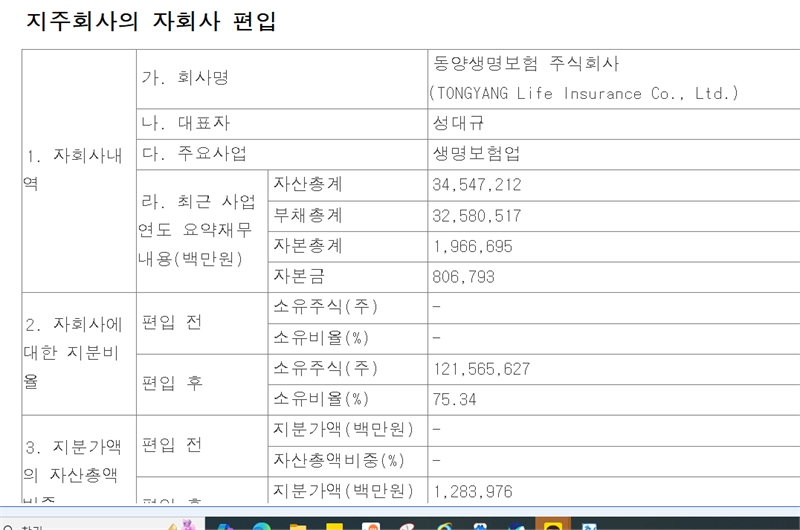Click 소유비율(%) in the 편입 전 rows
The image size is (800, 530).
click(321, 338)
